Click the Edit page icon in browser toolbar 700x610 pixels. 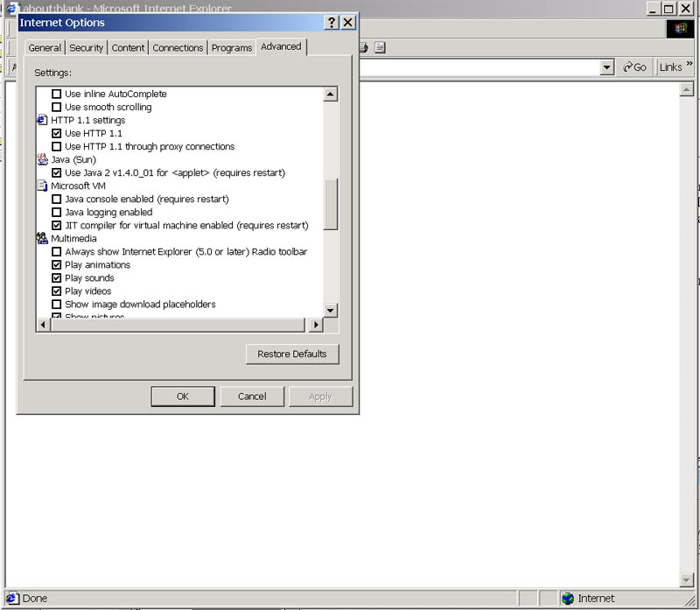(x=380, y=47)
